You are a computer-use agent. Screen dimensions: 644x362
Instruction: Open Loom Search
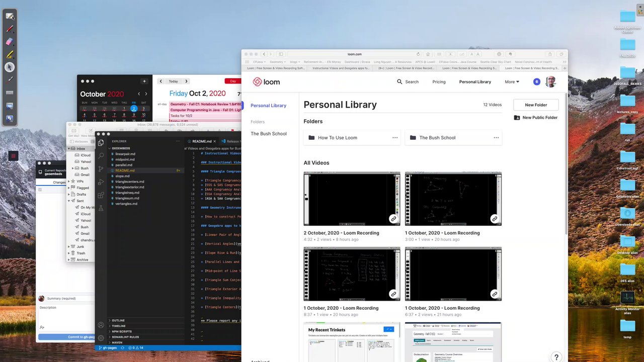click(x=408, y=82)
